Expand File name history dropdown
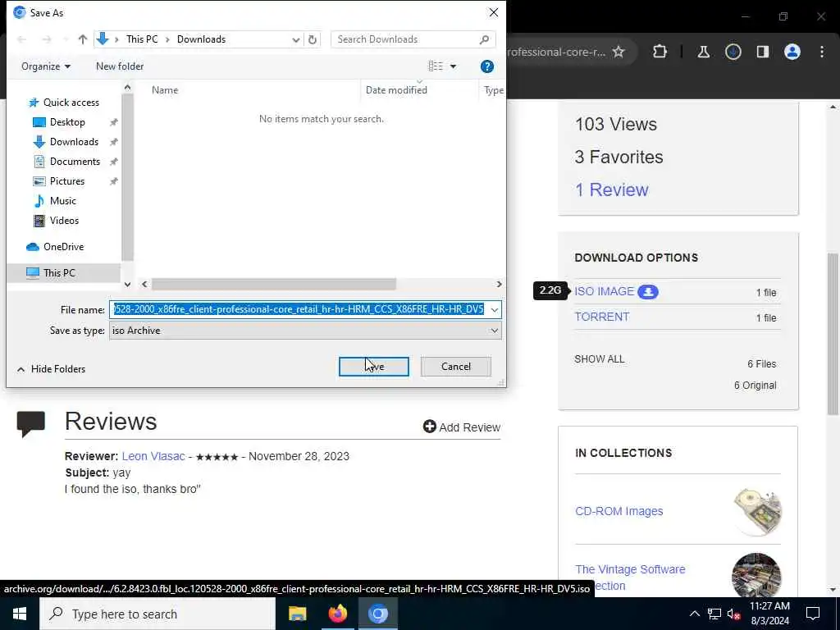This screenshot has height=630, width=840. [494, 309]
